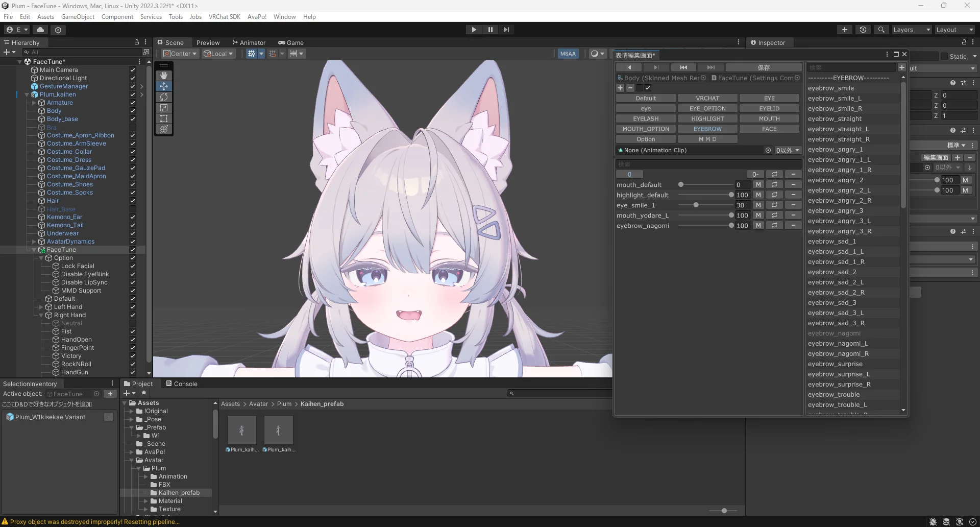Reset mouth_default value with loop icon
This screenshot has height=527, width=980.
774,185
